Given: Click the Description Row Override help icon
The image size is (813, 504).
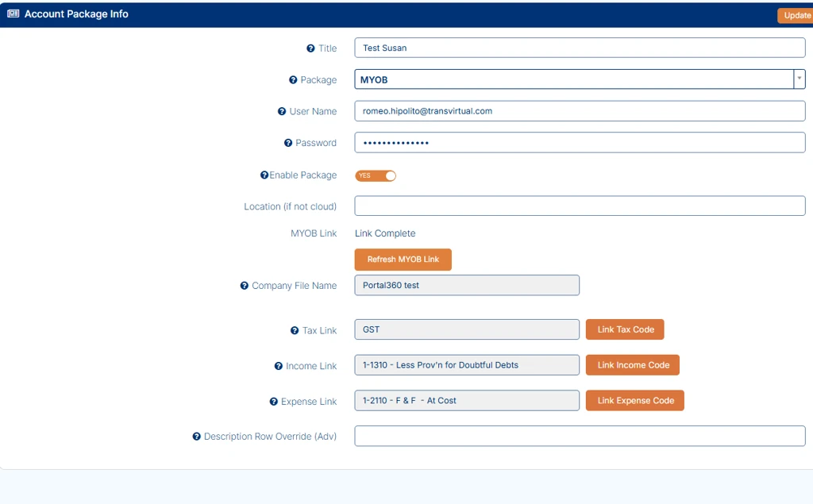Looking at the screenshot, I should point(197,437).
